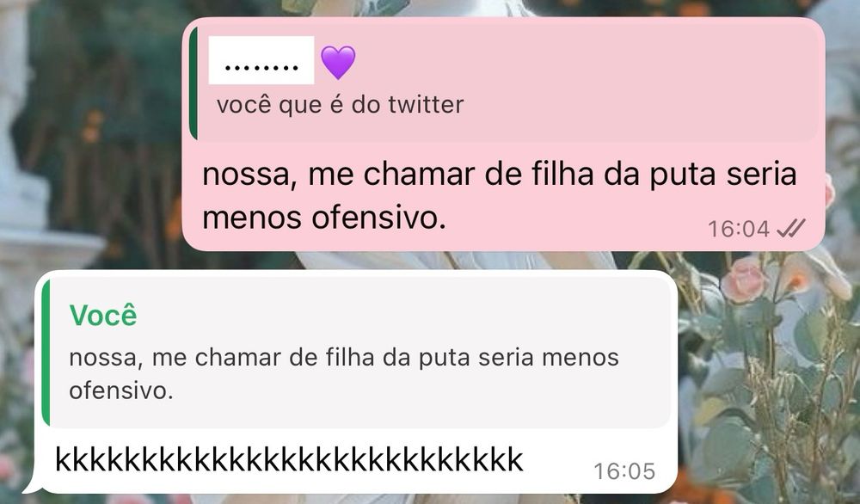Click the word "ofensivo." in the white quote
This screenshot has width=860, height=504.
[x=121, y=391]
